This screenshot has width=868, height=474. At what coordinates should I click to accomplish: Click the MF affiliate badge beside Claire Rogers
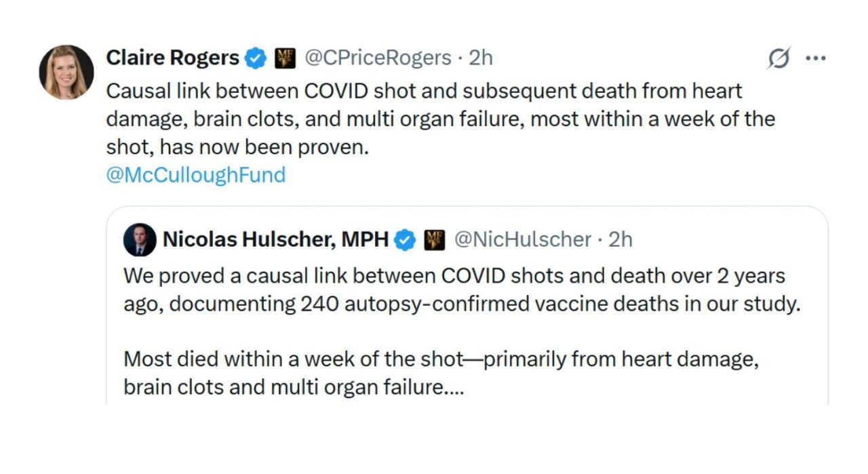(x=284, y=59)
